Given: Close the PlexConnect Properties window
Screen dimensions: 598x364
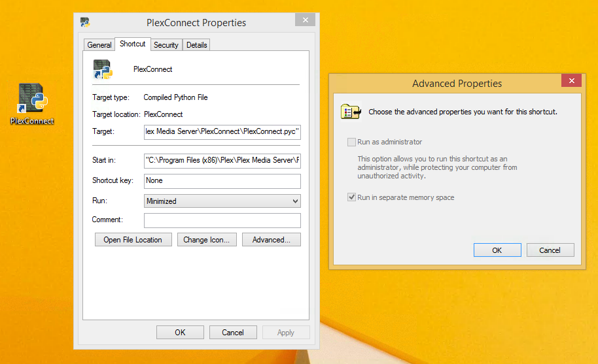Looking at the screenshot, I should [x=305, y=20].
